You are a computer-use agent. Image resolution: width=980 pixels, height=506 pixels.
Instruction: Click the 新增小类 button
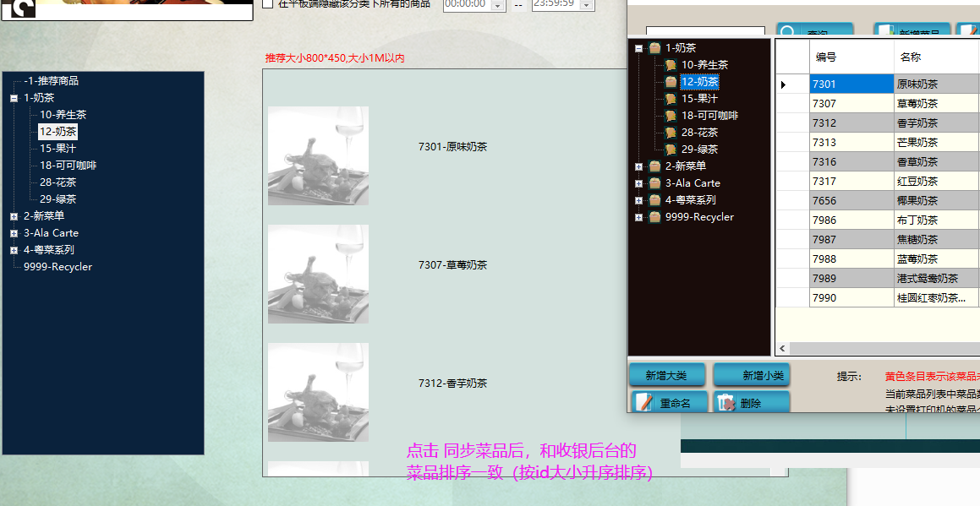coord(751,375)
